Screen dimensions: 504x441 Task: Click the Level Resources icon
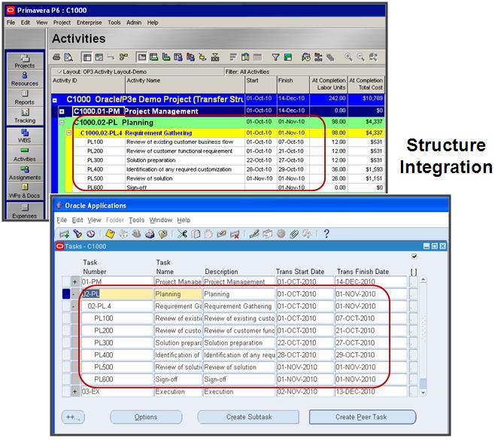318,57
